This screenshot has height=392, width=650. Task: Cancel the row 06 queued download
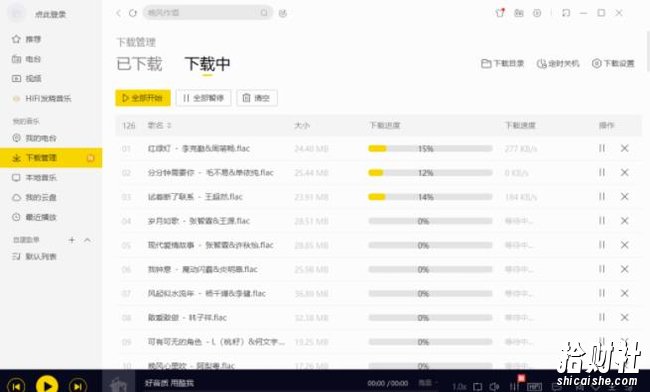[x=624, y=269]
